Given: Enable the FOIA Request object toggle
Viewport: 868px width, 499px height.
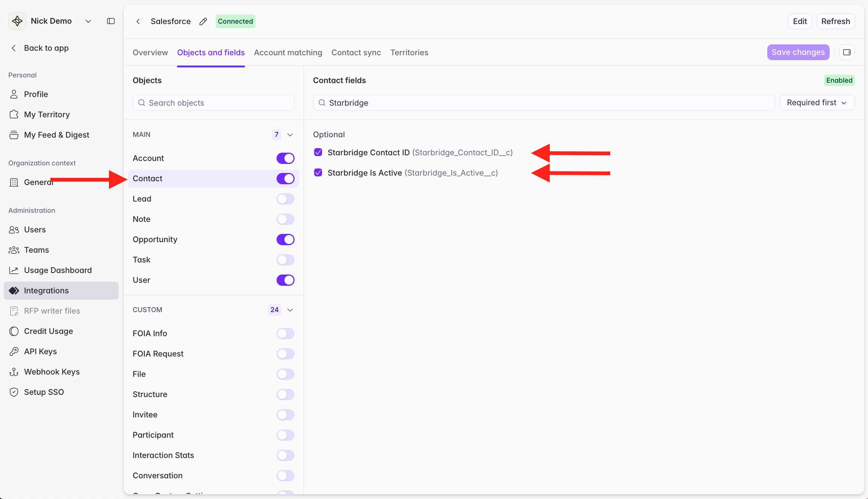Looking at the screenshot, I should pyautogui.click(x=286, y=354).
